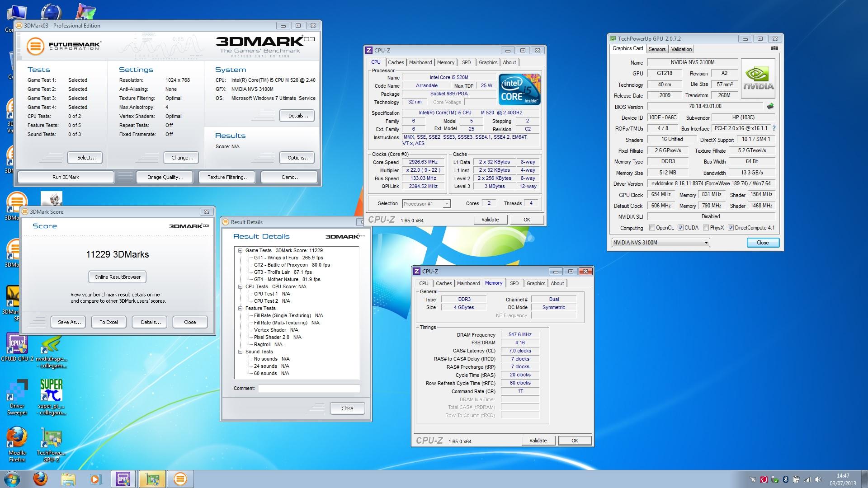Select GT1 - Wings of Fury result row

click(x=288, y=258)
